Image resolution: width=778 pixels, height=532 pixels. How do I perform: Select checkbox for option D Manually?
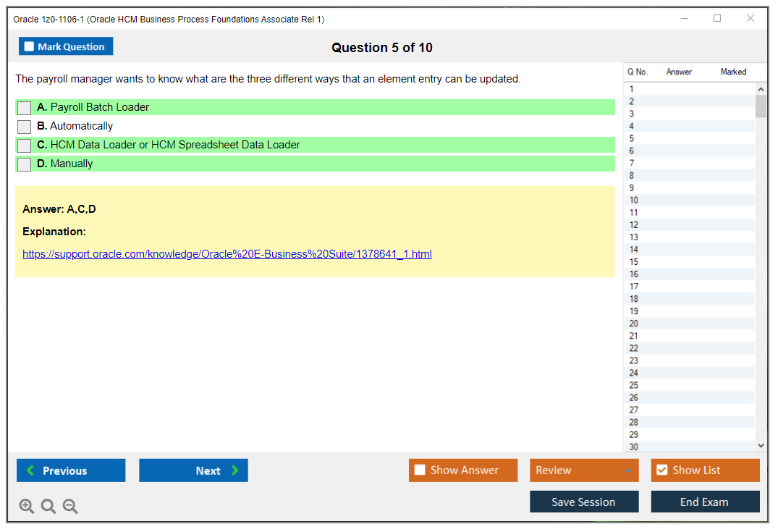pos(23,164)
